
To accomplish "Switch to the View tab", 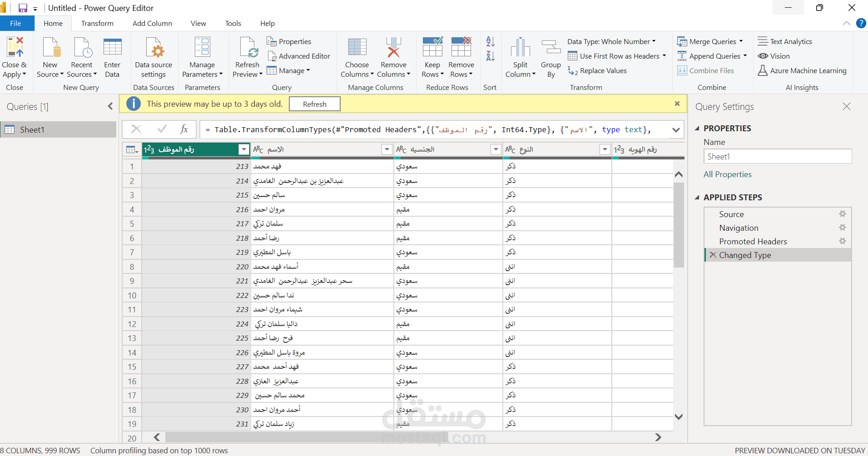I will click(x=198, y=24).
